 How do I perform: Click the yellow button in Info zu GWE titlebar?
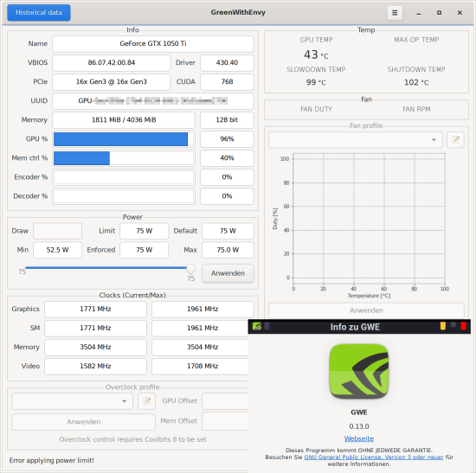coord(443,326)
